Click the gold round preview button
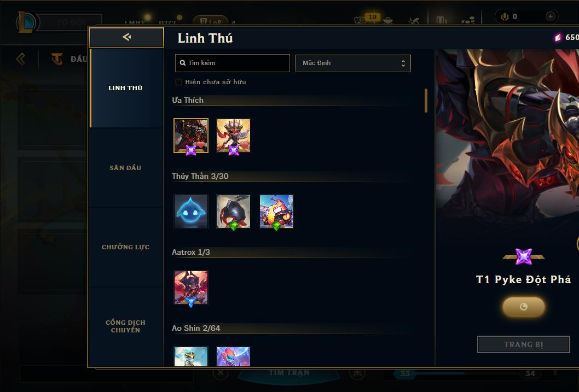 click(x=523, y=307)
